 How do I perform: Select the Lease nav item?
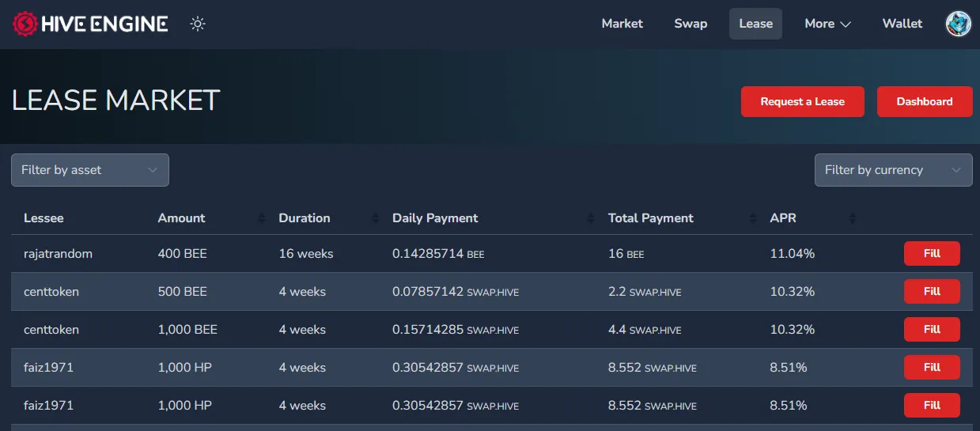pos(755,24)
